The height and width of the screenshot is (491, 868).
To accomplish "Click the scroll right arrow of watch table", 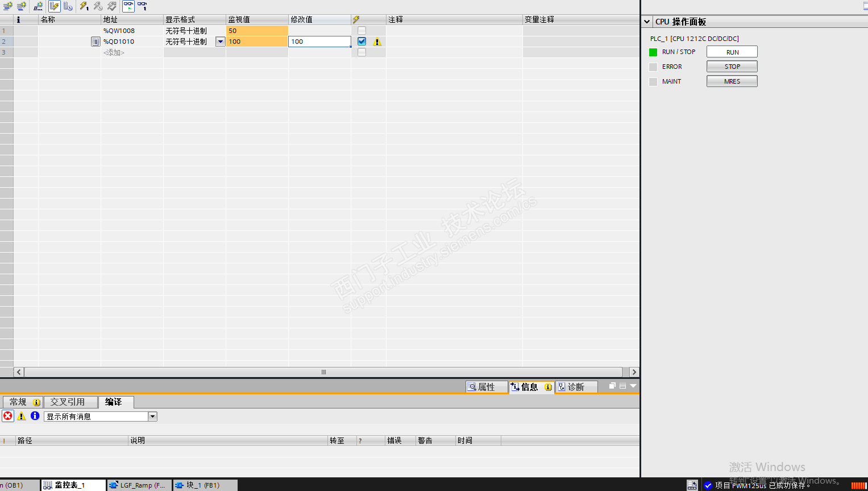I will click(634, 372).
